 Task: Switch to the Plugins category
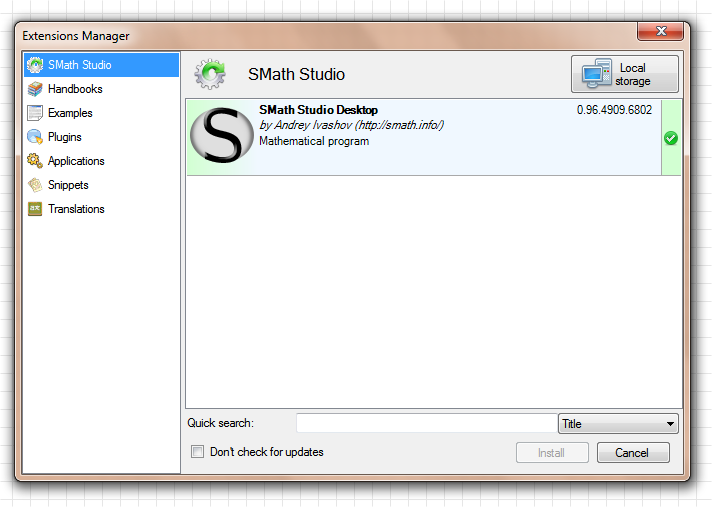pos(65,137)
